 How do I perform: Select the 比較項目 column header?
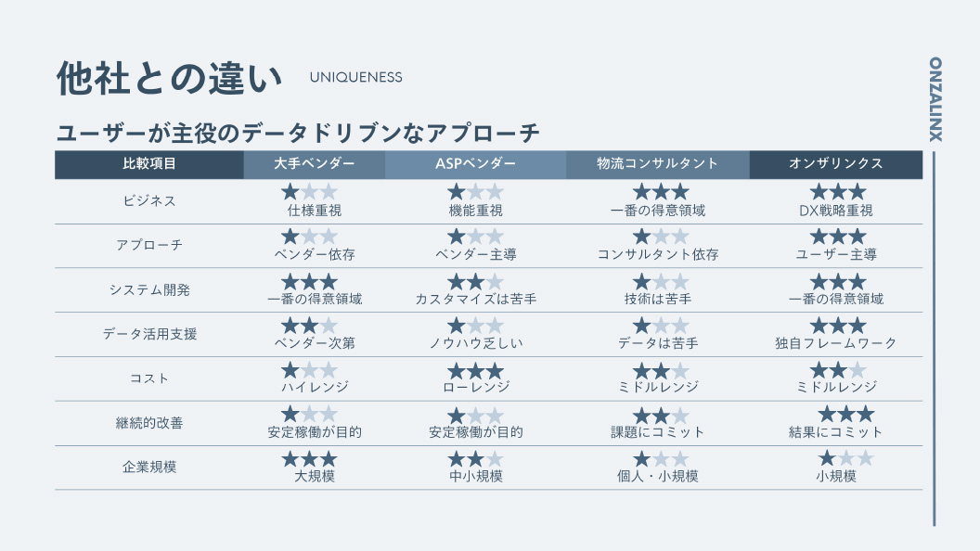(x=149, y=164)
